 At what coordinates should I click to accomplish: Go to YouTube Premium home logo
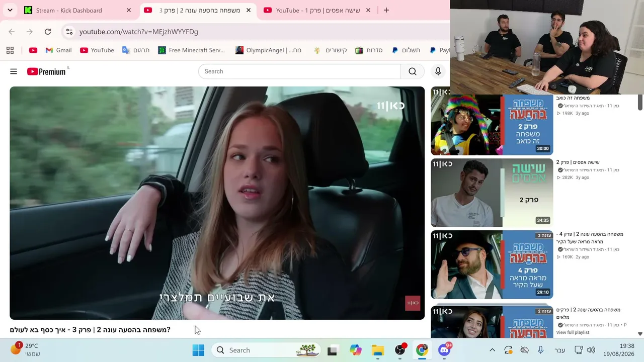pyautogui.click(x=46, y=71)
